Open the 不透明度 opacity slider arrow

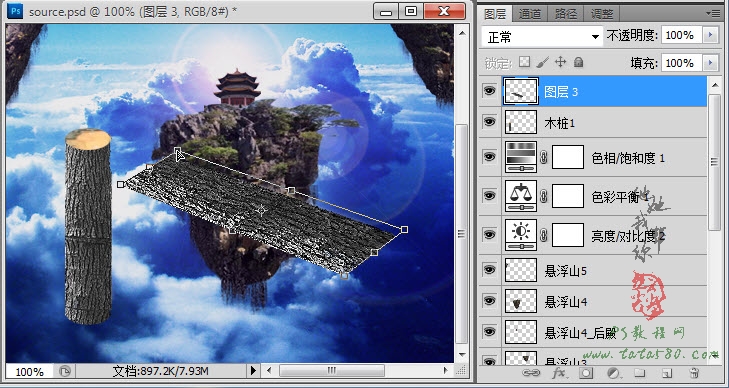710,35
